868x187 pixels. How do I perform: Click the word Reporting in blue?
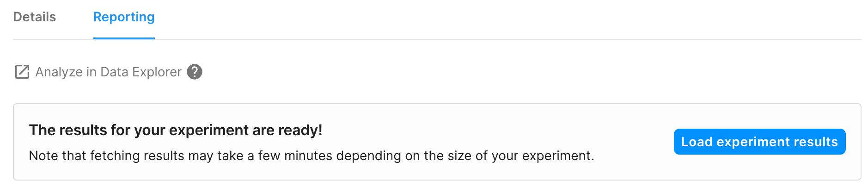124,17
